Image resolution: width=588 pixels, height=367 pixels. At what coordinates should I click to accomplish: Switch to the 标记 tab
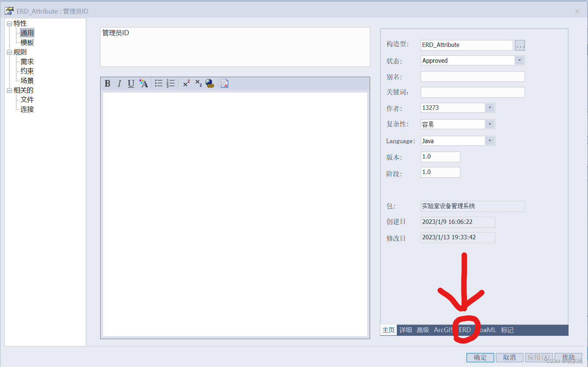507,330
